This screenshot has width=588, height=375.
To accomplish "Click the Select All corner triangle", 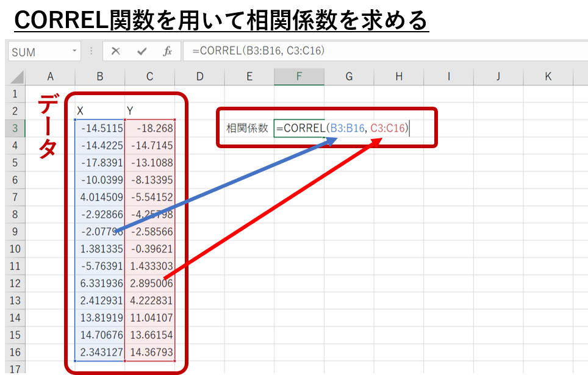I will click(16, 77).
